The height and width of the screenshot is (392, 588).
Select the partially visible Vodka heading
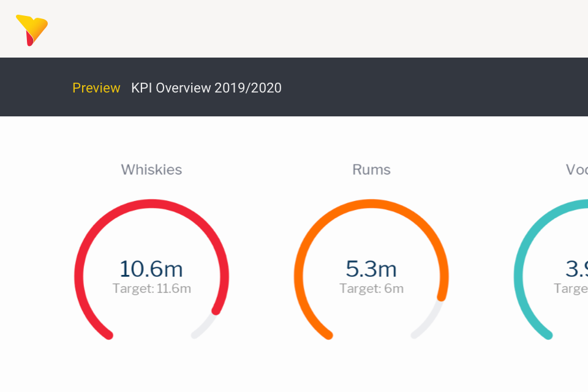[576, 170]
